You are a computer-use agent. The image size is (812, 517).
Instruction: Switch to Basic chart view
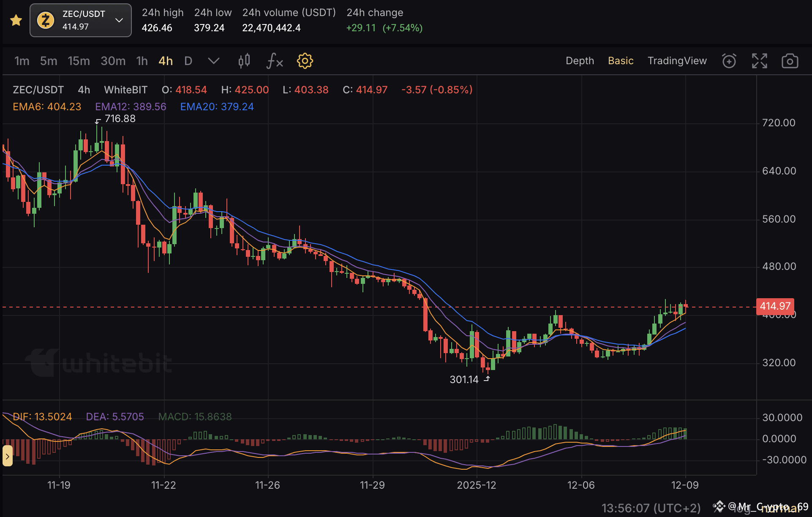click(x=621, y=61)
